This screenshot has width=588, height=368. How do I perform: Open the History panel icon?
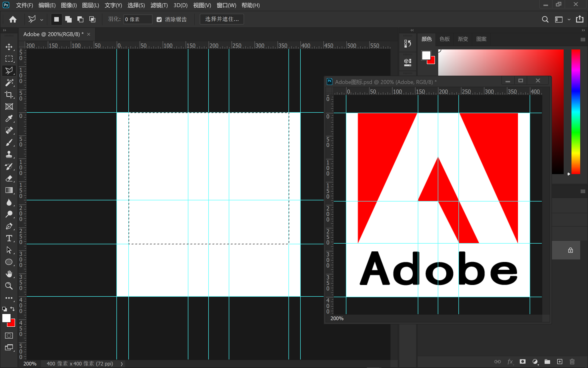(407, 43)
